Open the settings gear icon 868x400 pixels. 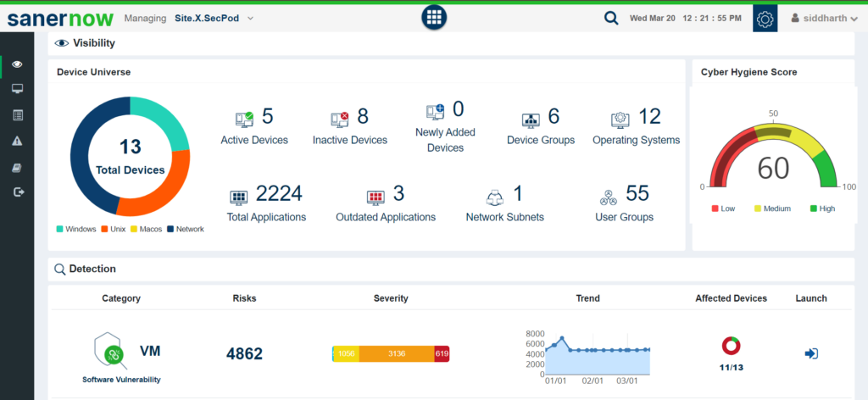pos(765,19)
